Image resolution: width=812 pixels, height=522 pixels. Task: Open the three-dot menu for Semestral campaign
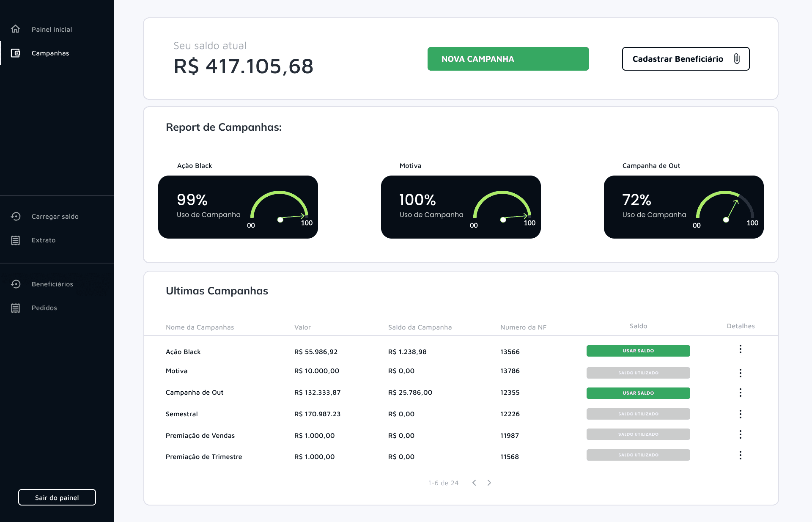[741, 414]
